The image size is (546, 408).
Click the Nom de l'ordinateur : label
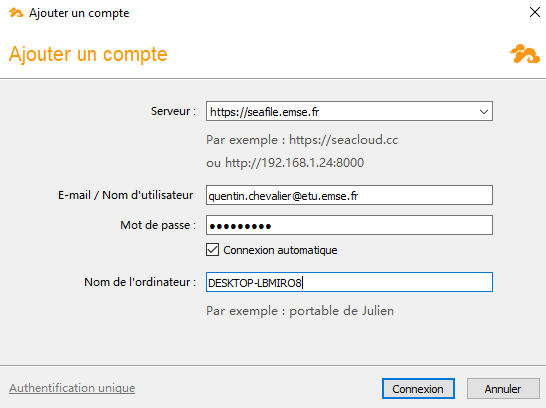click(x=140, y=282)
